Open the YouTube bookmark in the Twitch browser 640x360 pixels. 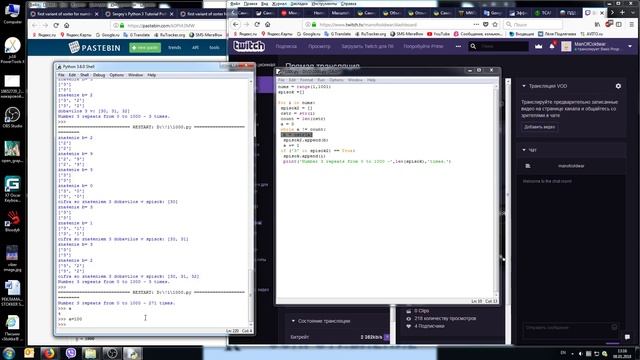tap(438, 34)
